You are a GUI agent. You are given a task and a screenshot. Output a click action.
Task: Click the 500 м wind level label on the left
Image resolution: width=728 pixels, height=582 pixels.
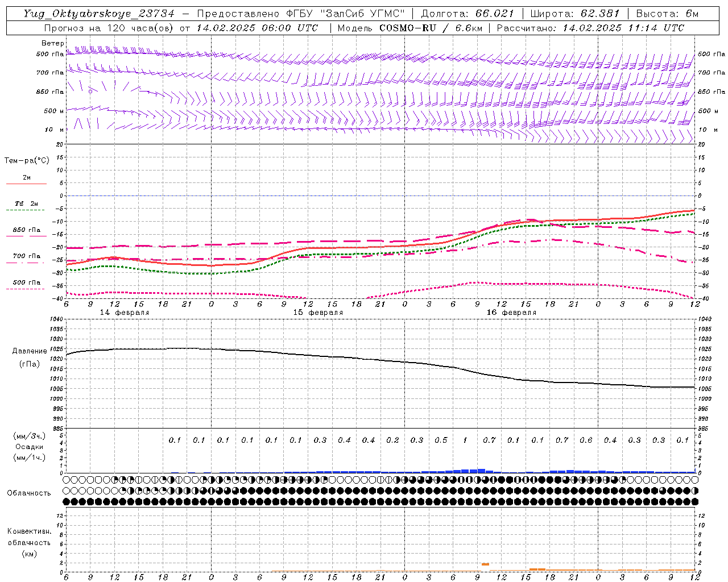(x=53, y=111)
